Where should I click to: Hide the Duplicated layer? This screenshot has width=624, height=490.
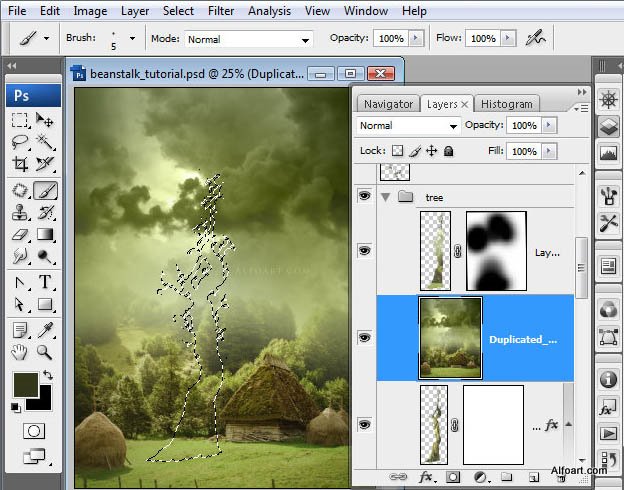point(364,338)
